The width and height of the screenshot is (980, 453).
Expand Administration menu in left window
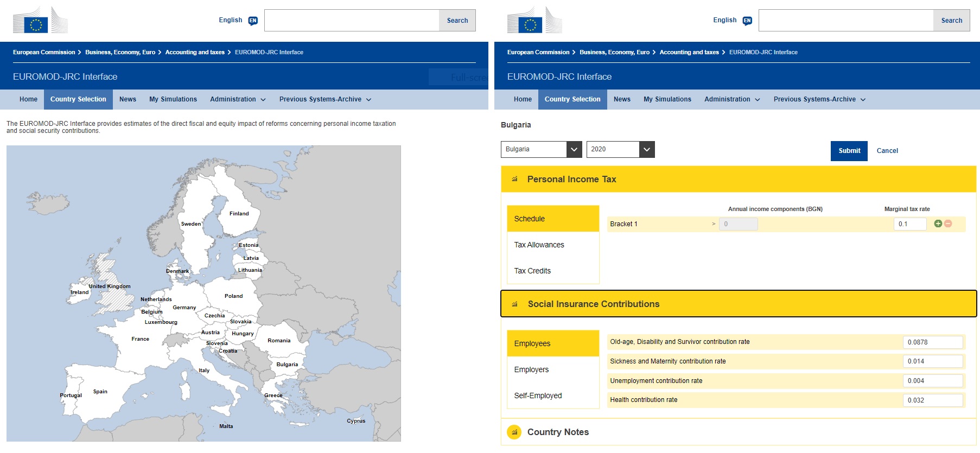click(x=238, y=99)
